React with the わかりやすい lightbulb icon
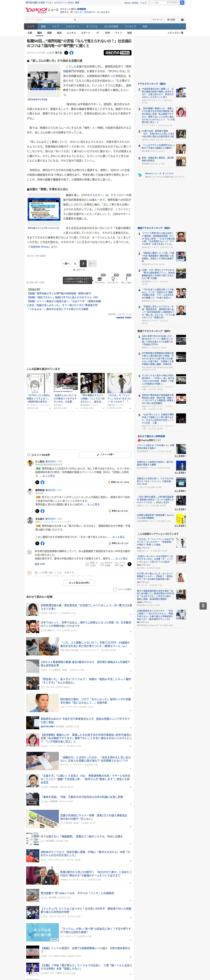This screenshot has height=980, width=210. [x=113, y=278]
